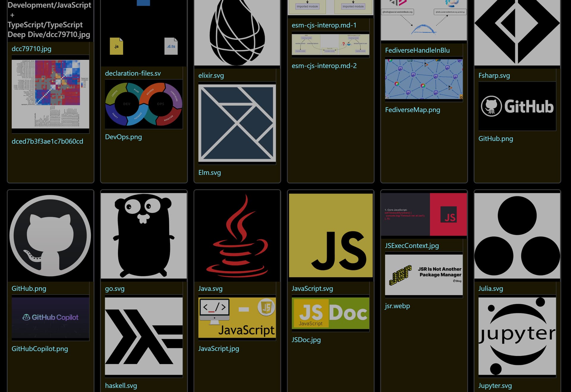
Task: Click the GitHub Copilot banner image
Action: pos(50,318)
